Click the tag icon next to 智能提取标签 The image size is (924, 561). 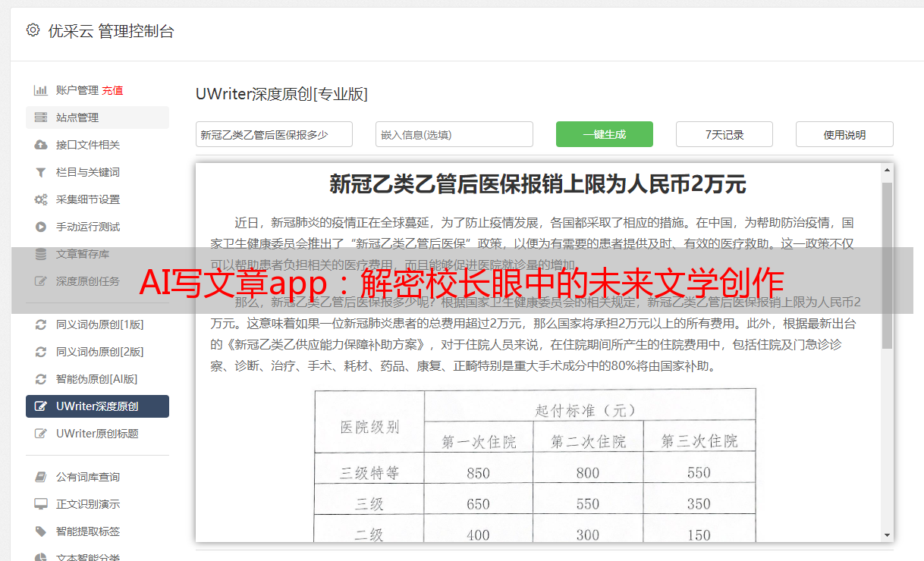click(40, 531)
